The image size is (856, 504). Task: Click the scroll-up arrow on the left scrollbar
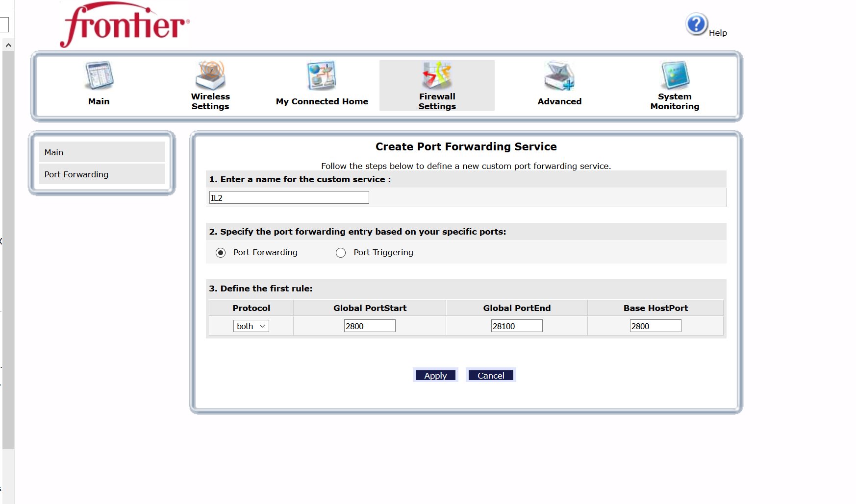tap(8, 46)
